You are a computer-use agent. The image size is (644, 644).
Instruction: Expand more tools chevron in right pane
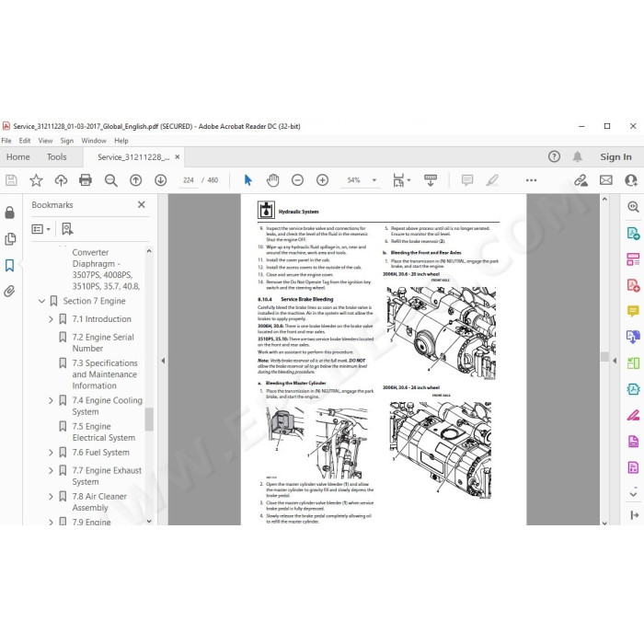pyautogui.click(x=633, y=493)
